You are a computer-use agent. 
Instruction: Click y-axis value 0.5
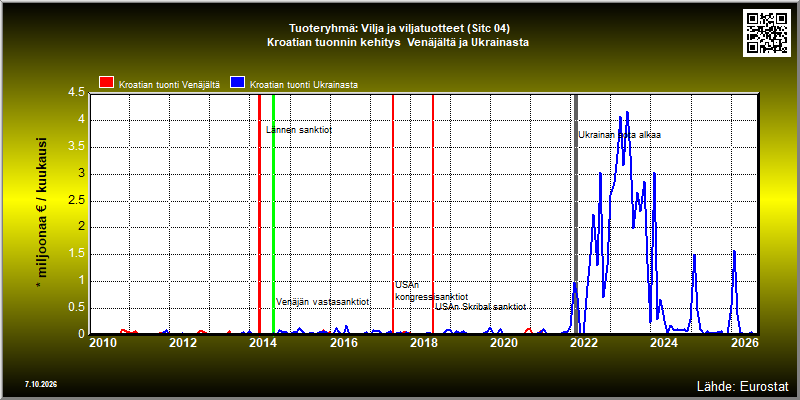(x=77, y=308)
